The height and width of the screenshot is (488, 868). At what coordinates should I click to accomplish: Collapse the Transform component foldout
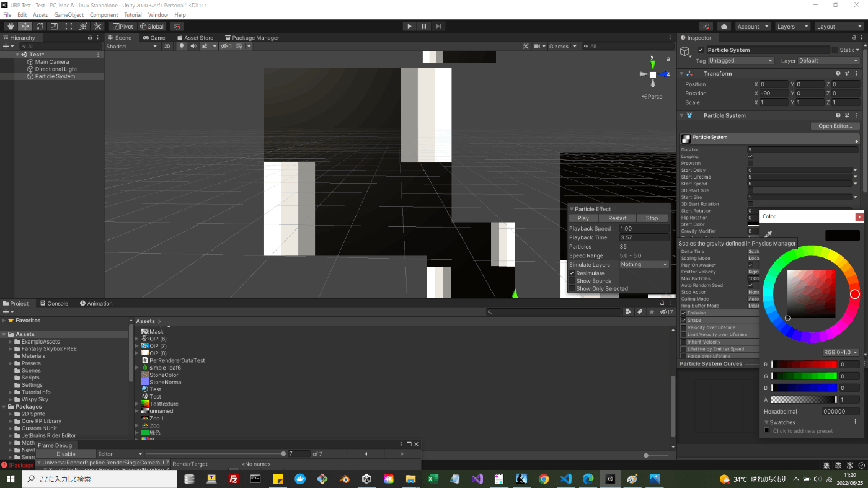tap(682, 73)
